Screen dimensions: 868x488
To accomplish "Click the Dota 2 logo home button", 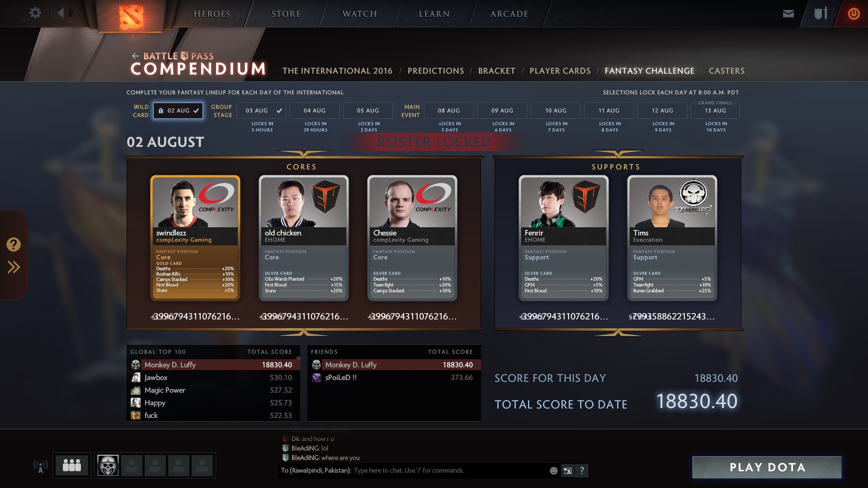I will (x=131, y=16).
